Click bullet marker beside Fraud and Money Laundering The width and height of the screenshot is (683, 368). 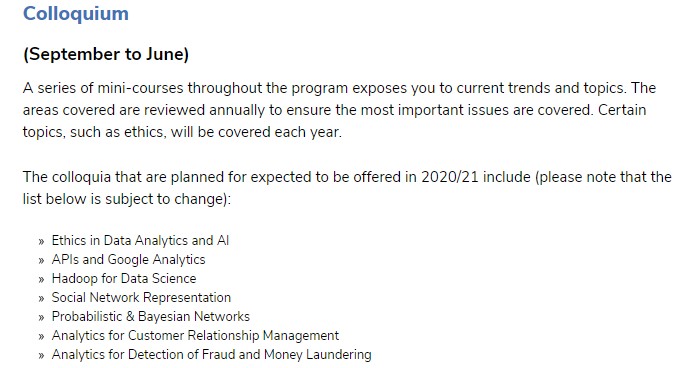click(41, 356)
